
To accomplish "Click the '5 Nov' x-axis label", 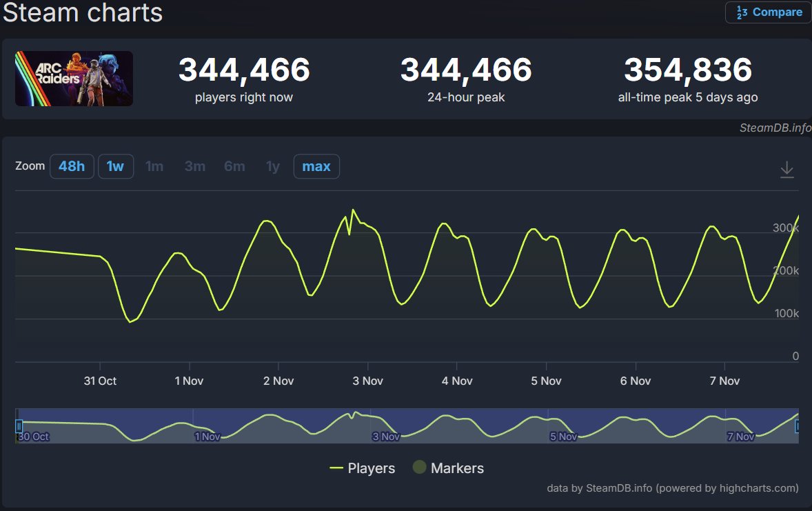I will [547, 381].
